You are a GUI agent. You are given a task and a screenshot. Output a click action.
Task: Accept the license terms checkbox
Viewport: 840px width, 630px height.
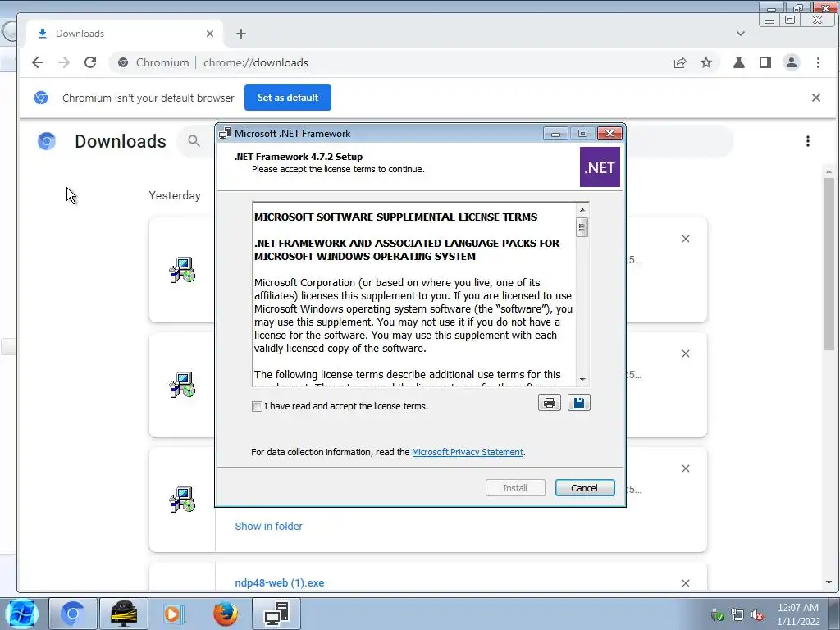tap(257, 406)
